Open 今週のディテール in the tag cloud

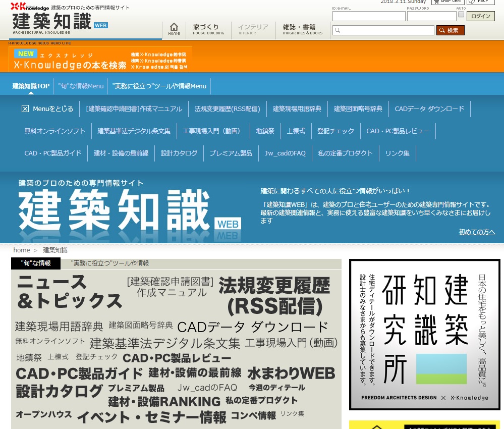pos(277,388)
